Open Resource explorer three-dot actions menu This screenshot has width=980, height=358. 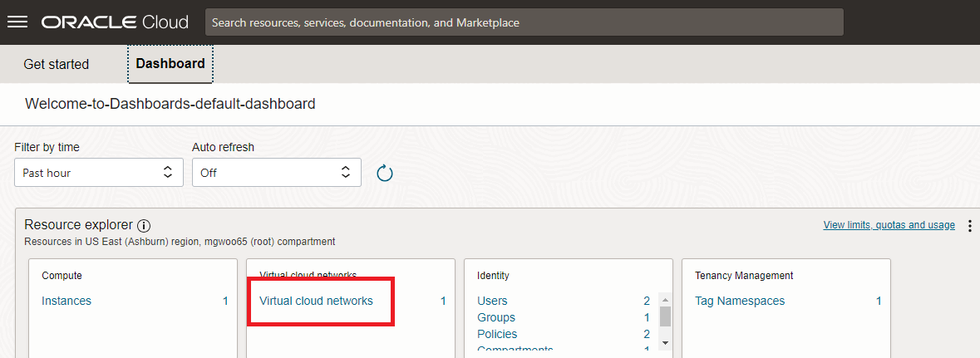tap(969, 226)
